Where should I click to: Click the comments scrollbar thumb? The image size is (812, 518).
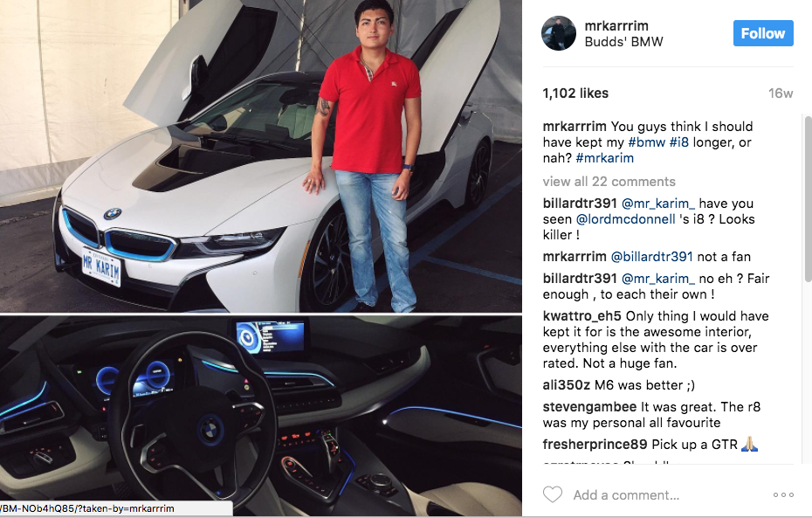click(808, 199)
